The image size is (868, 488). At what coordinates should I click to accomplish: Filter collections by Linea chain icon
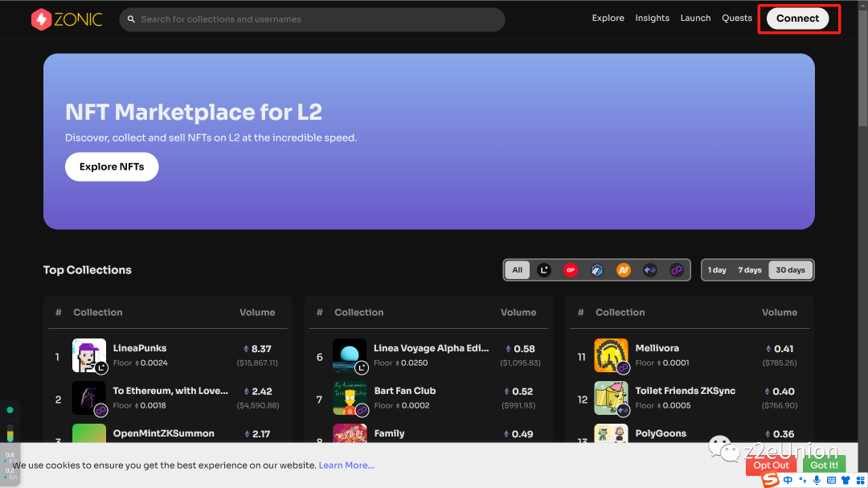[x=544, y=270]
